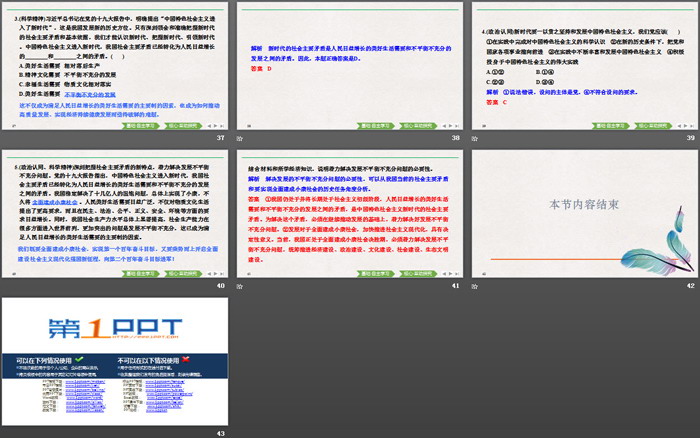Select slide 41 with the red answer text

pyautogui.click(x=348, y=212)
